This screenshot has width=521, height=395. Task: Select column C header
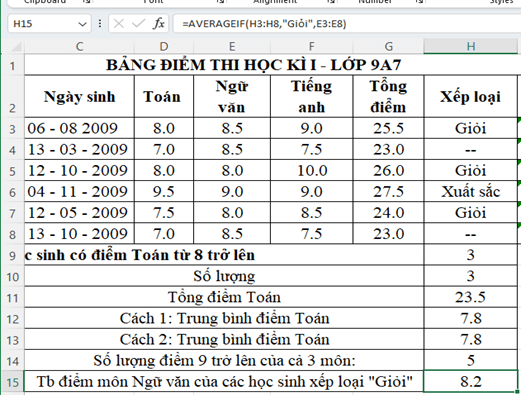tap(79, 46)
